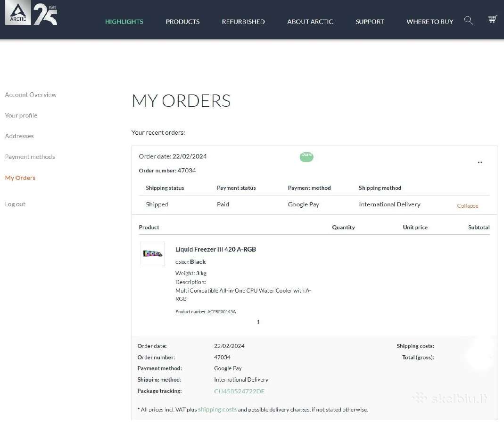Click the 25 Years anniversary logo
The image size is (504, 424).
tap(45, 14)
